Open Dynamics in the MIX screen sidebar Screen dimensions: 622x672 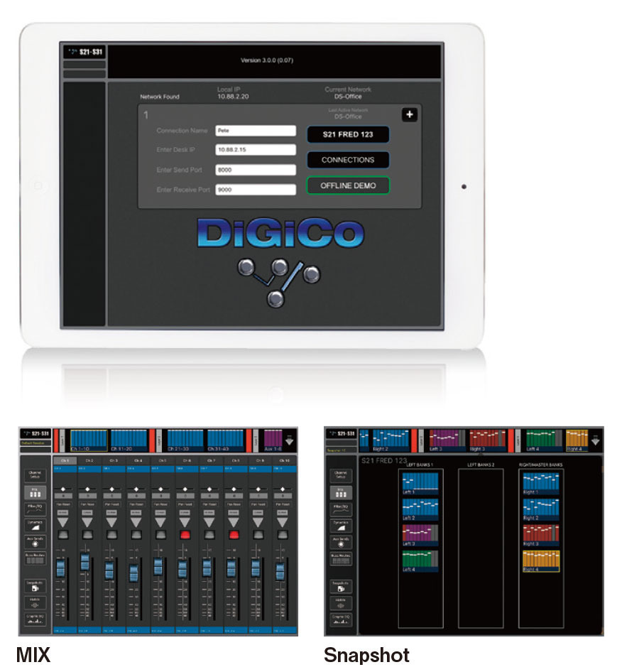pos(35,526)
